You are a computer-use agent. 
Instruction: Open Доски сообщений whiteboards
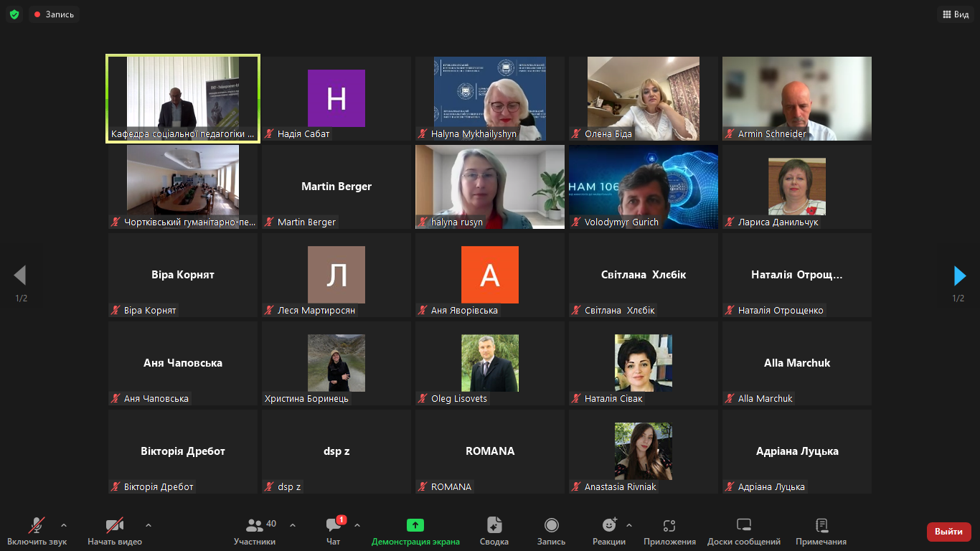pos(744,532)
